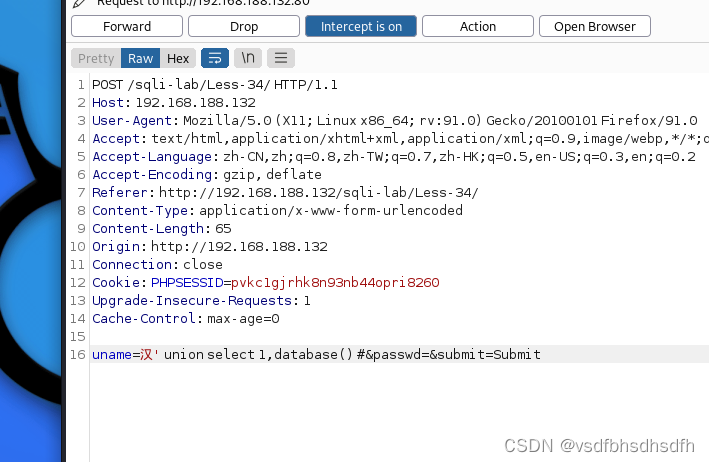Click the Connection: close line
The height and width of the screenshot is (462, 709).
[157, 265]
